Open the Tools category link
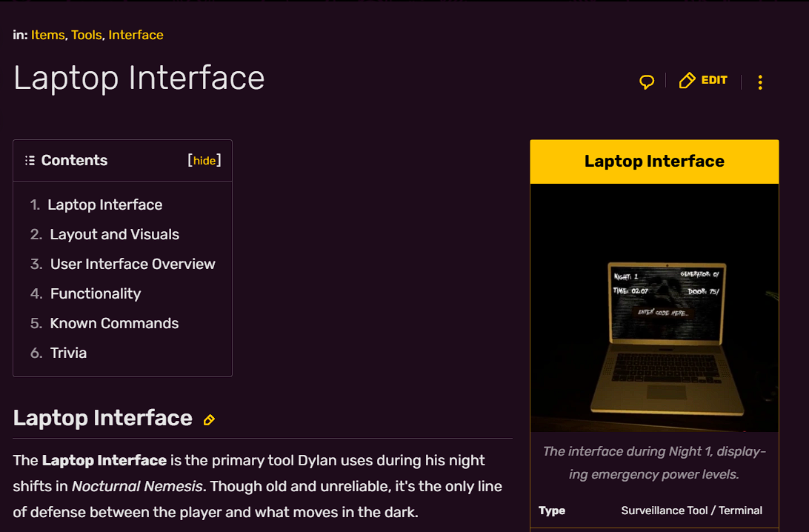809x532 pixels. tap(86, 35)
